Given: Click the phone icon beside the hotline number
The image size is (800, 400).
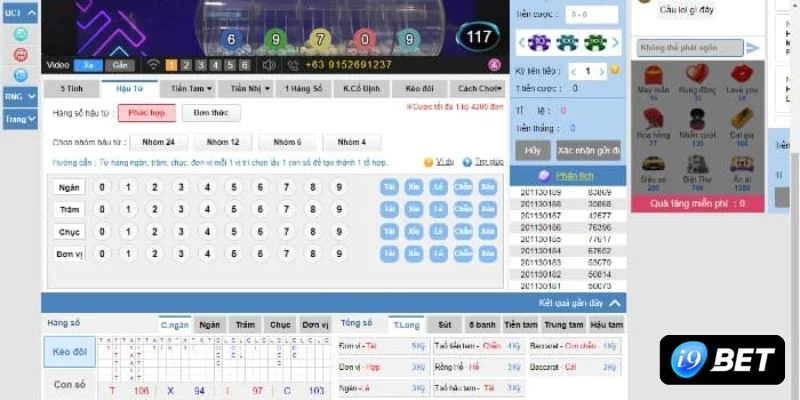Looking at the screenshot, I should (x=292, y=65).
